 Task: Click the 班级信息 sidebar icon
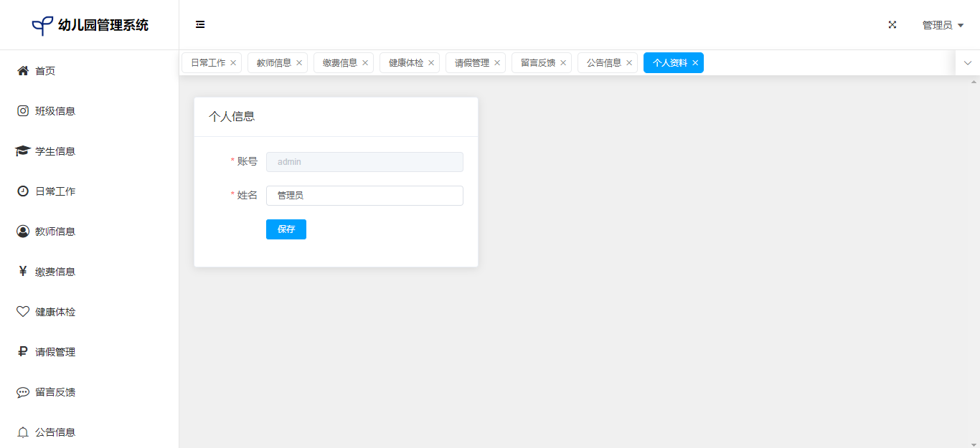23,111
